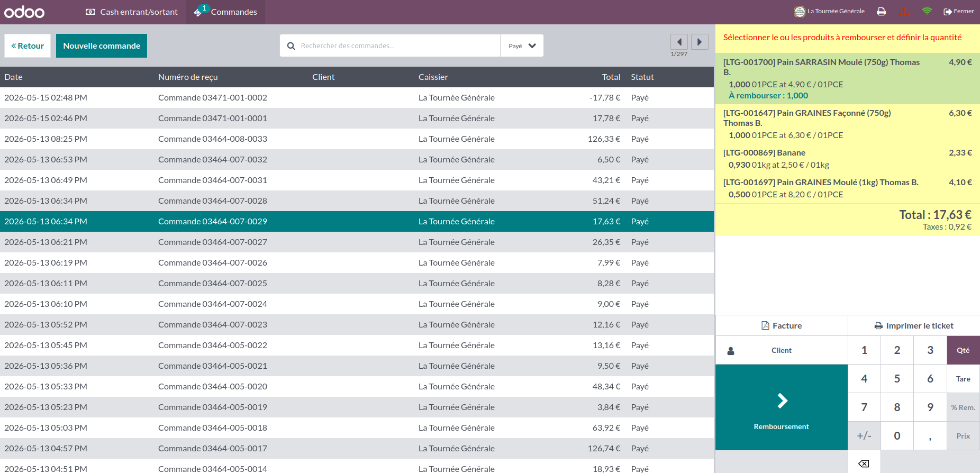Tap numpad key 3
Viewport: 980px width, 473px height.
(930, 350)
